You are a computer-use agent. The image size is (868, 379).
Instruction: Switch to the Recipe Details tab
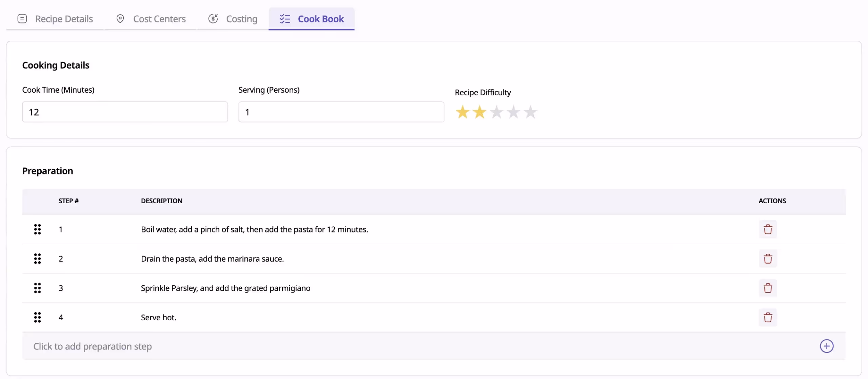(x=64, y=19)
